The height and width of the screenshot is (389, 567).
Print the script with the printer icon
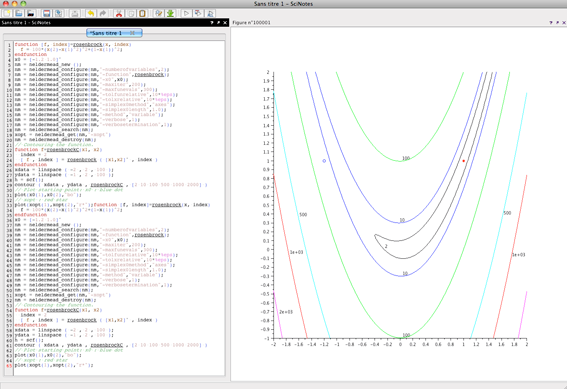coord(74,13)
